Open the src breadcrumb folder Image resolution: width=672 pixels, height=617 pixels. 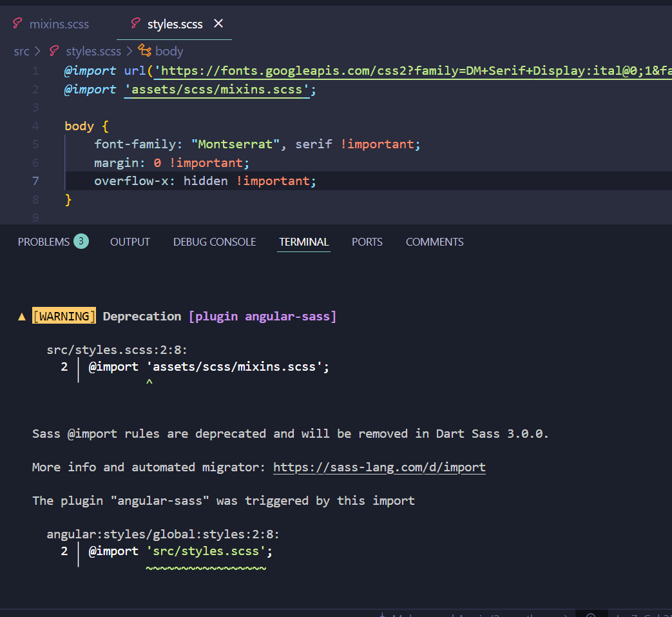21,52
